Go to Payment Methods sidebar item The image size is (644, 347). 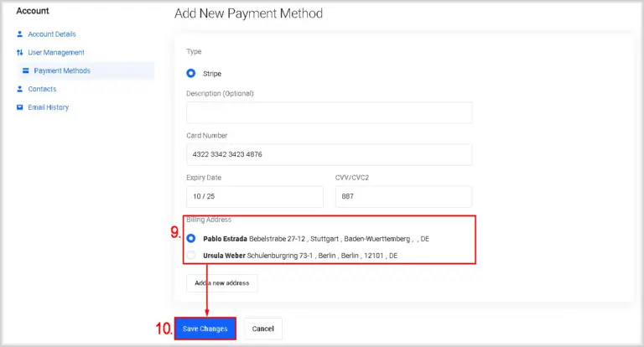point(62,70)
